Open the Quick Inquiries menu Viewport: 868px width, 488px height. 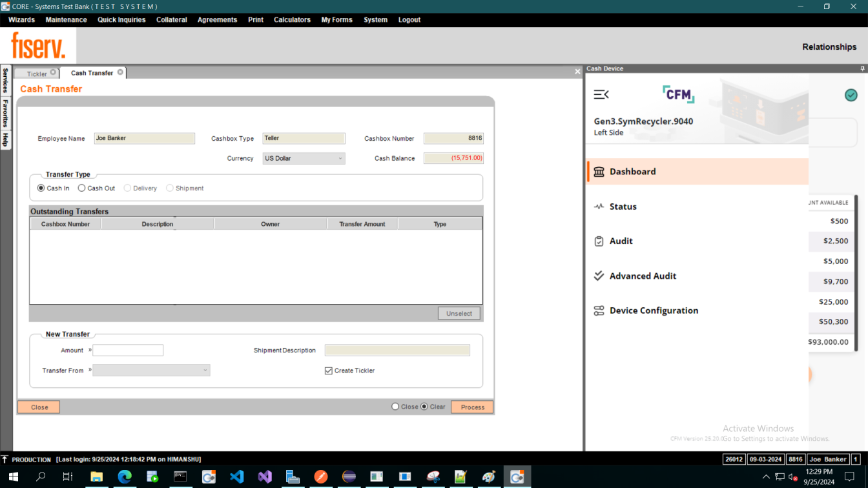(x=121, y=20)
